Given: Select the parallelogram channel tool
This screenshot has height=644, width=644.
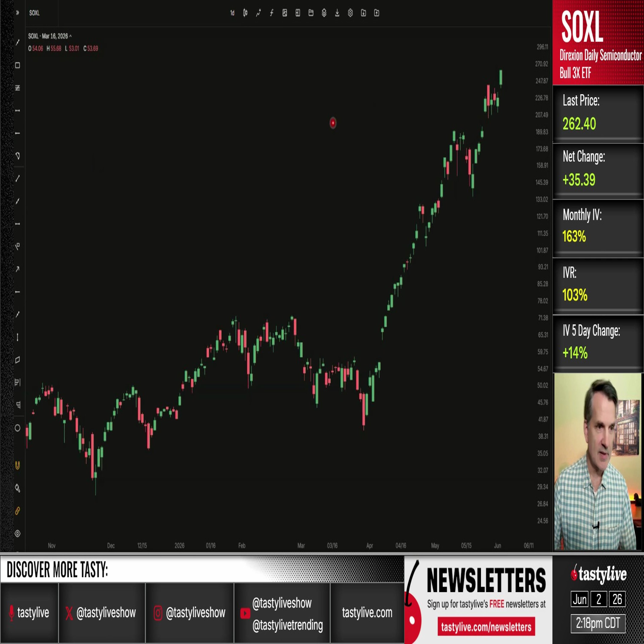Looking at the screenshot, I should pos(18,360).
